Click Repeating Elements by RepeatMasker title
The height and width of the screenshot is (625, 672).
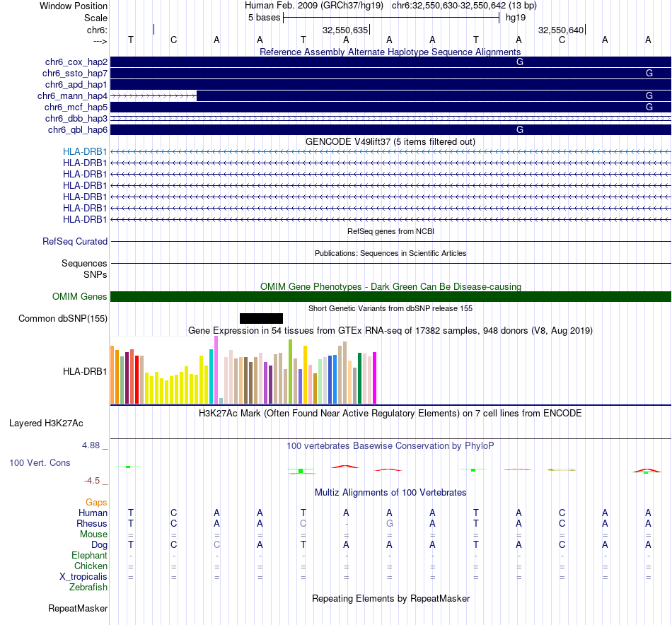[391, 598]
